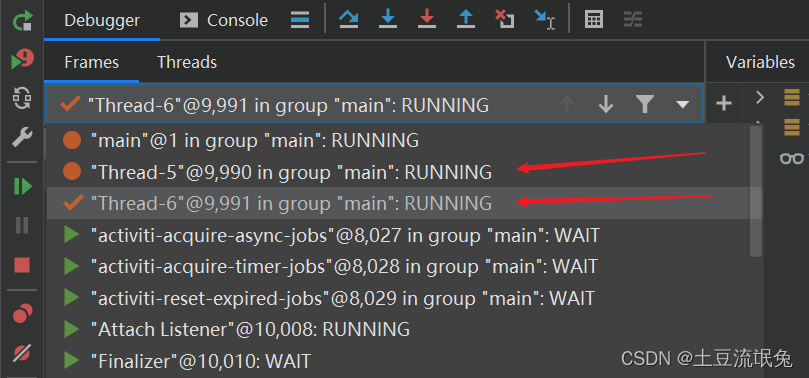Click the red Stop icon
The width and height of the screenshot is (809, 378).
point(22,265)
